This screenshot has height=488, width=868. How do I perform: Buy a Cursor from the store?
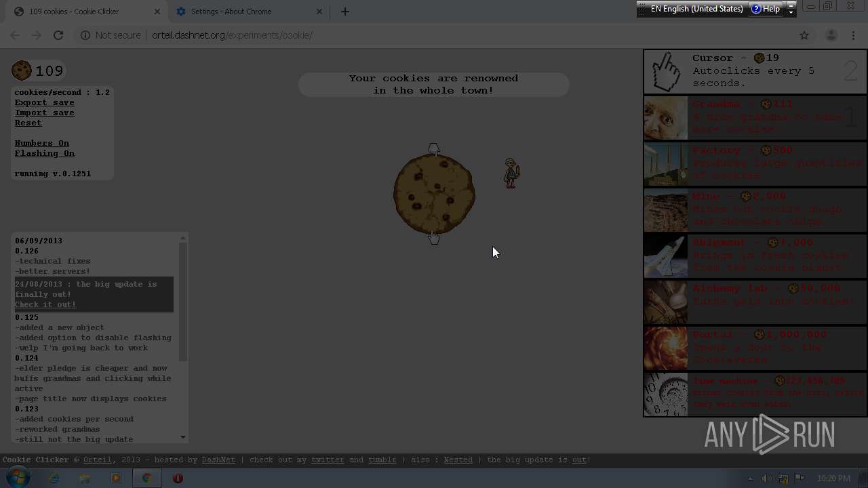(755, 71)
